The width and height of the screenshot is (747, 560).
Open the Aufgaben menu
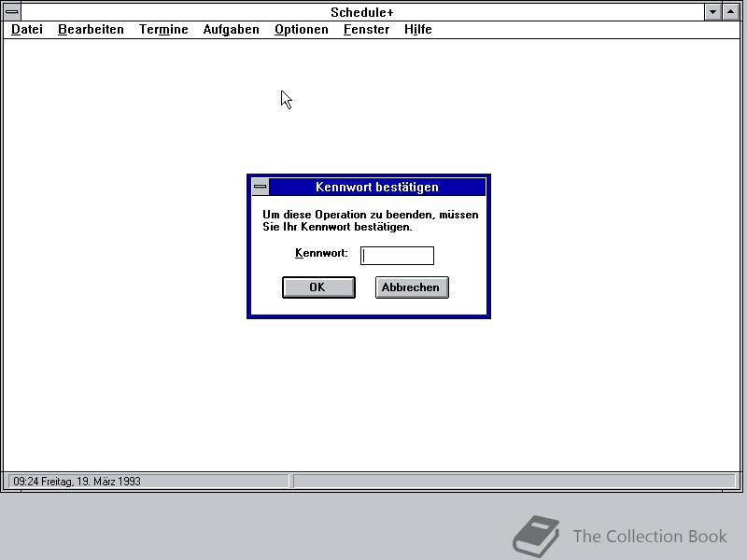(231, 30)
